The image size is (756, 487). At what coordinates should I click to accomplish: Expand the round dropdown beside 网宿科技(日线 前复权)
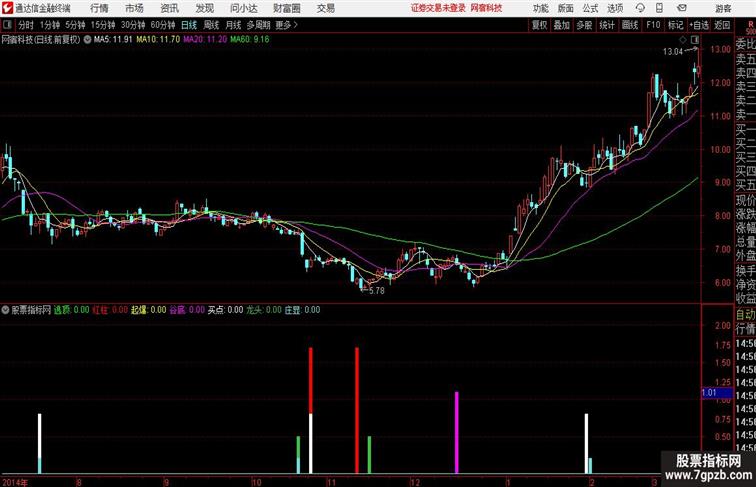click(87, 40)
